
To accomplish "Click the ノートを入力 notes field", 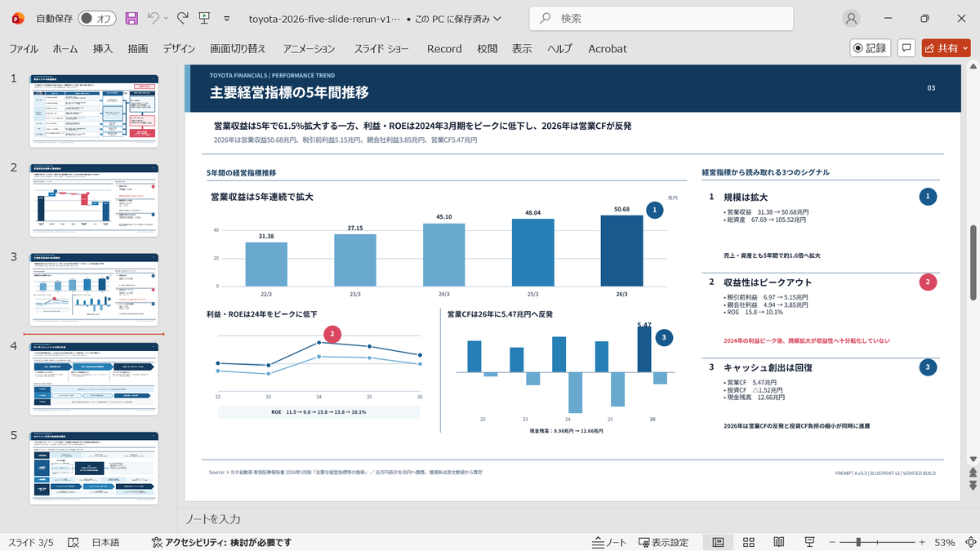I will (213, 519).
